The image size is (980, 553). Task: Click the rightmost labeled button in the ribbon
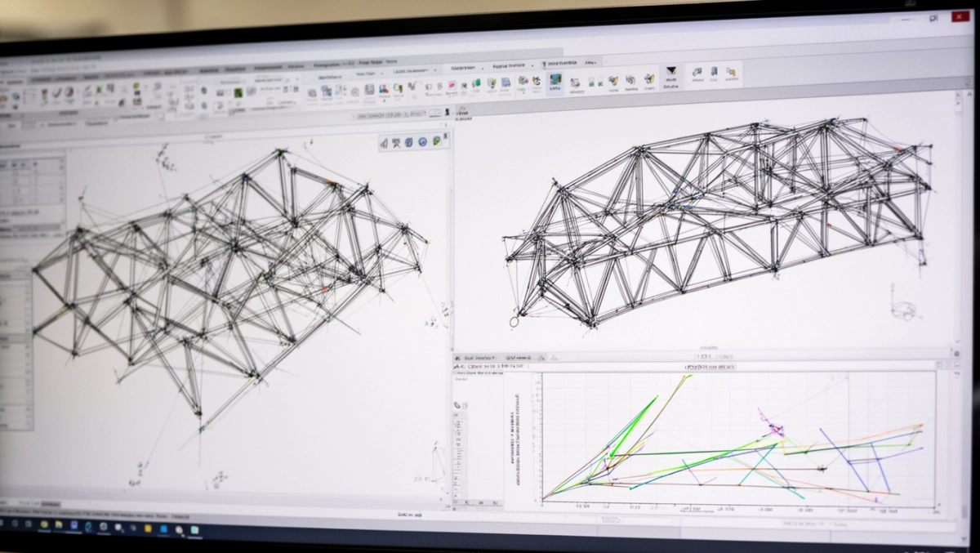pyautogui.click(x=731, y=75)
